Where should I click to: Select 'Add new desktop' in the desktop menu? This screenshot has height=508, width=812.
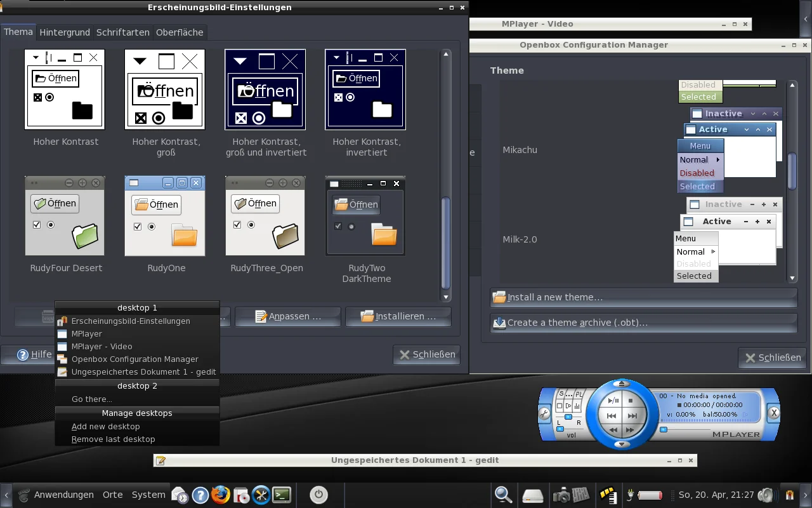click(x=105, y=427)
